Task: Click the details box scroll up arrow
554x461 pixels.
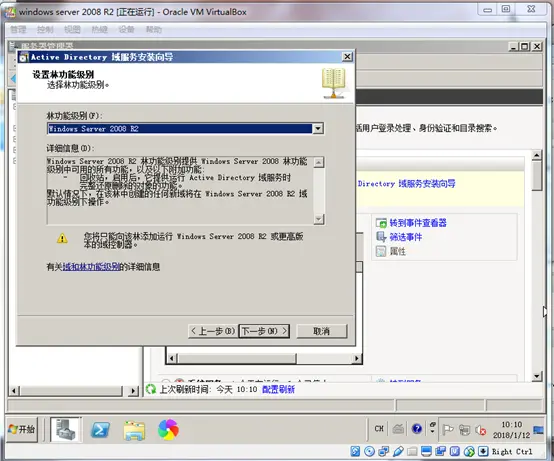Action: [319, 162]
